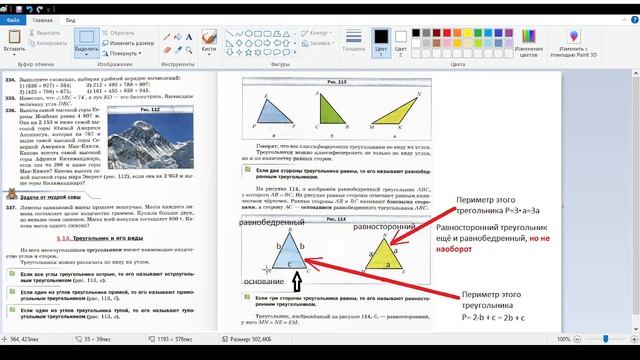This screenshot has width=640, height=360.
Task: Select the Pencil tool
Action: pyautogui.click(x=167, y=37)
